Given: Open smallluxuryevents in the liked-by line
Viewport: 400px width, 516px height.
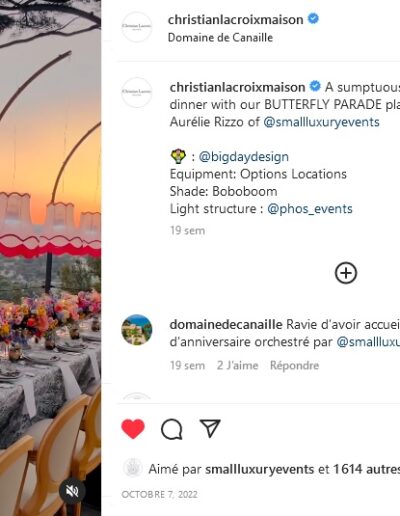Looking at the screenshot, I should pyautogui.click(x=260, y=469).
